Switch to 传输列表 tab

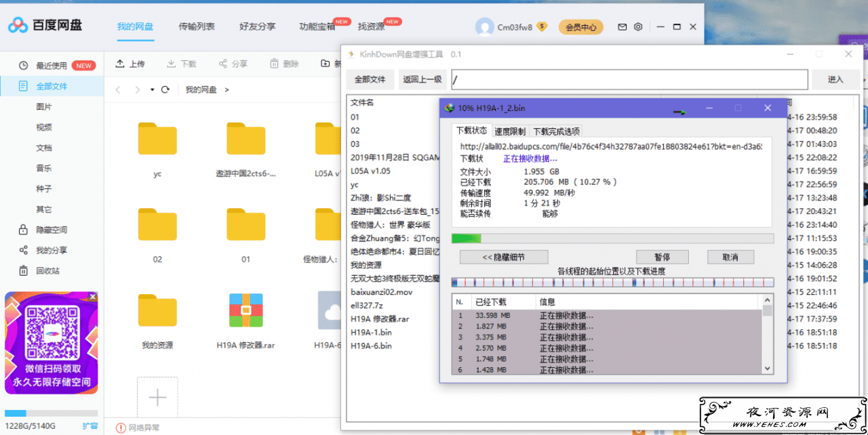pyautogui.click(x=197, y=26)
